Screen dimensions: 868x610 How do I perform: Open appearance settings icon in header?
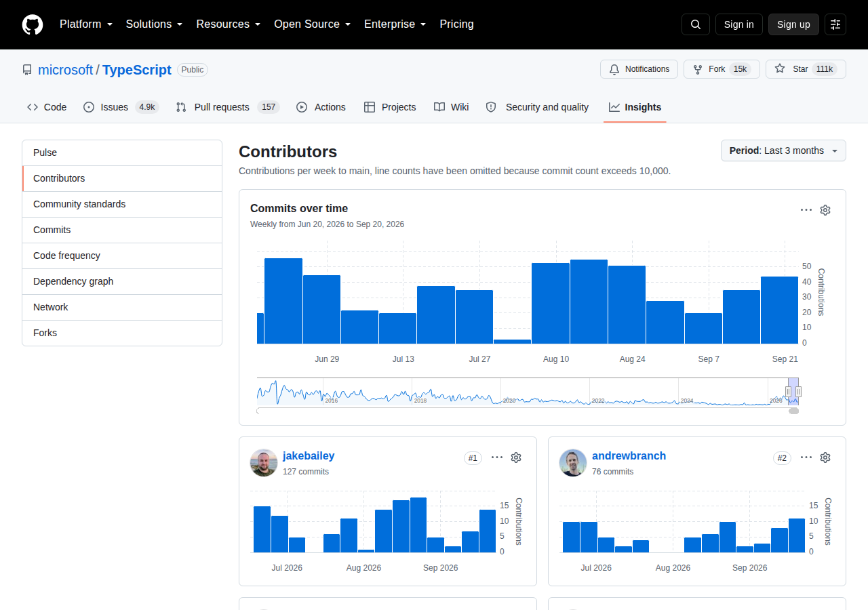coord(835,24)
